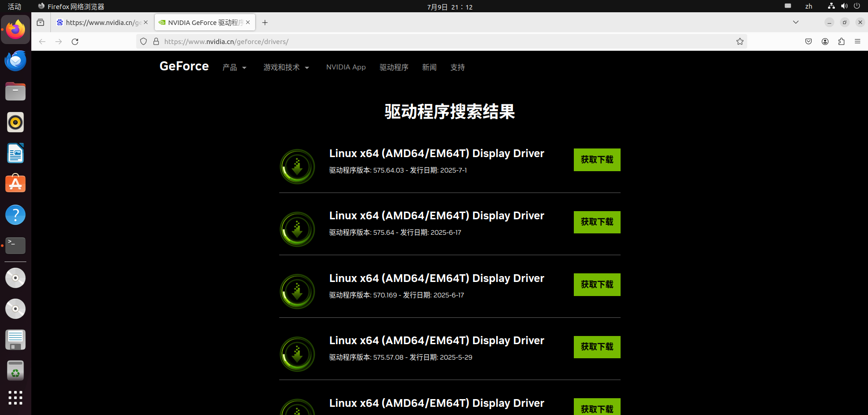Open a new browser tab

(x=265, y=23)
